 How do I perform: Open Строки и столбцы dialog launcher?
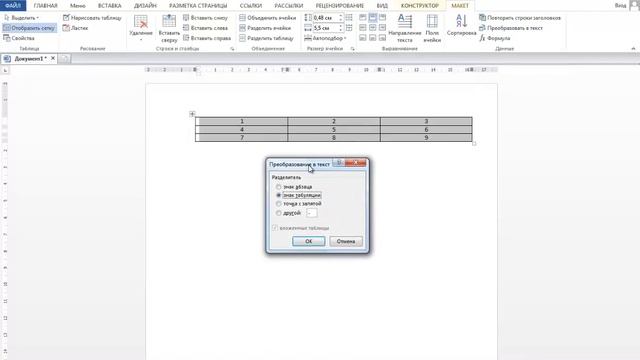[232, 49]
